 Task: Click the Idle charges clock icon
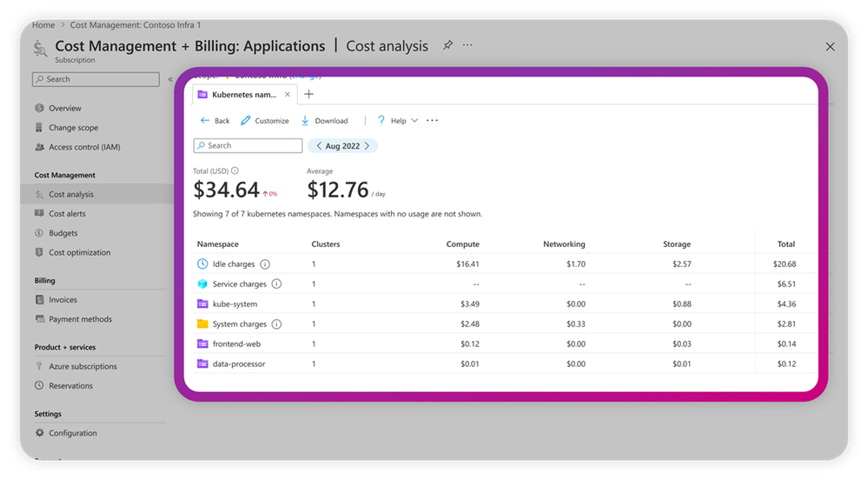[202, 263]
